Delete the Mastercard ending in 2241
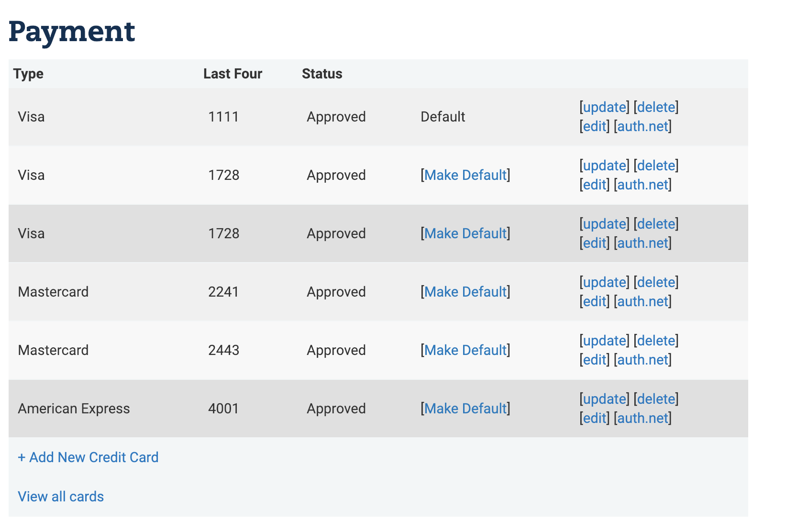The width and height of the screenshot is (797, 532). coord(656,282)
